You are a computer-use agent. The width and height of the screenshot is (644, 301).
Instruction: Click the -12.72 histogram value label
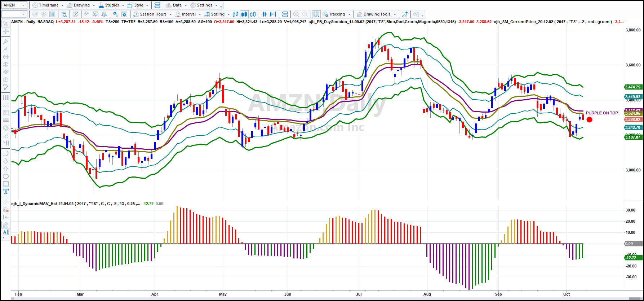pyautogui.click(x=633, y=258)
